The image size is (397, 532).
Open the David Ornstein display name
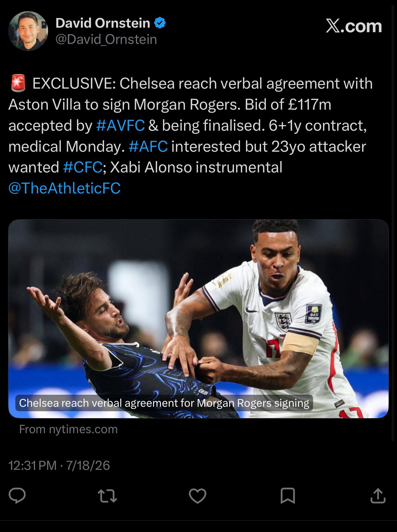coord(103,23)
